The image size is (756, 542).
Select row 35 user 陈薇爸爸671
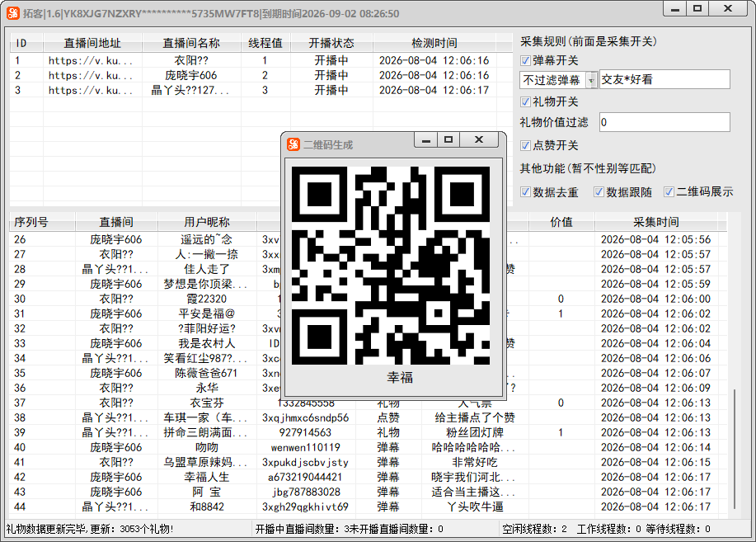[x=206, y=373]
